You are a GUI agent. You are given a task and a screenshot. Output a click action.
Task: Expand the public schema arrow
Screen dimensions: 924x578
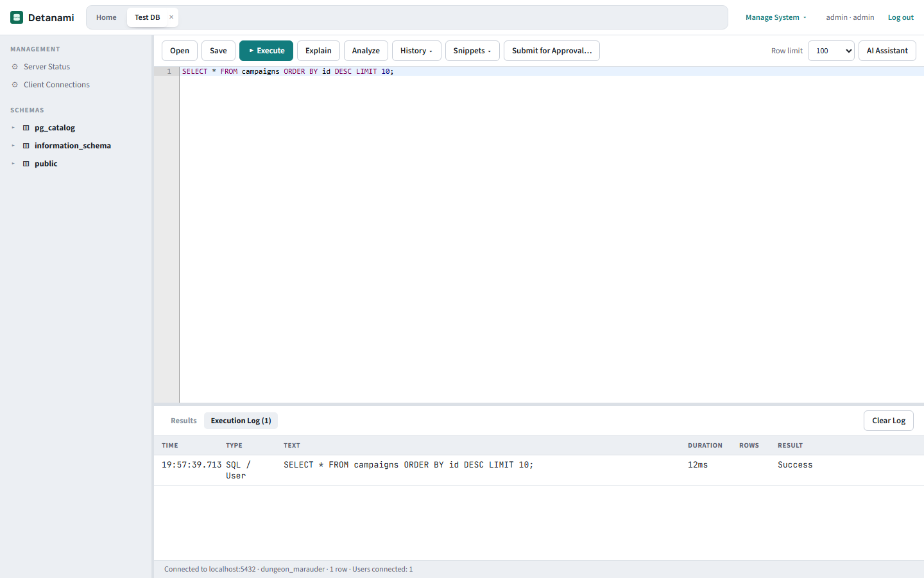pos(13,164)
